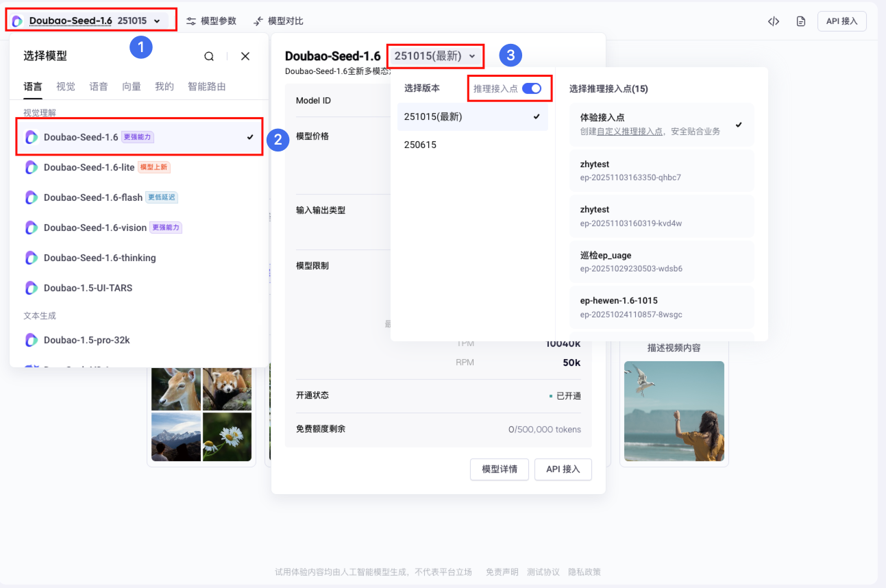Click the Doubao-1.5-pro-32k model icon

click(32, 340)
